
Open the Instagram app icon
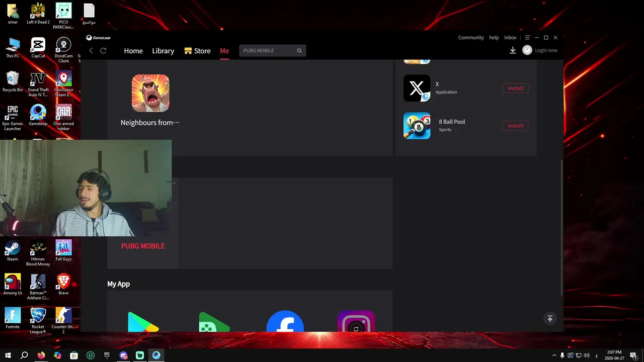(356, 322)
